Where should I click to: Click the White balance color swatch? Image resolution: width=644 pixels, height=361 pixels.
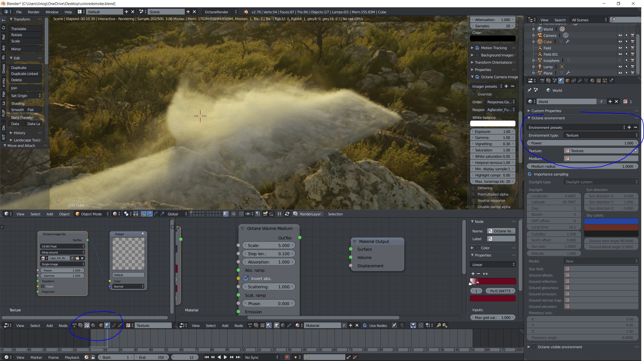click(x=492, y=124)
